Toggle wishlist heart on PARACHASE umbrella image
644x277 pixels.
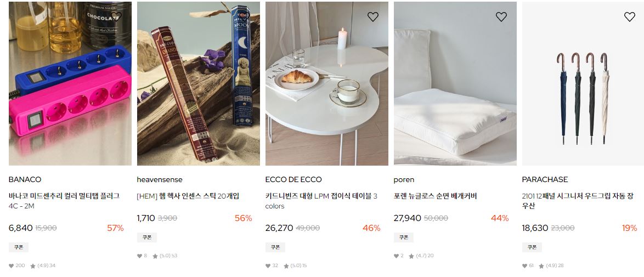630,16
